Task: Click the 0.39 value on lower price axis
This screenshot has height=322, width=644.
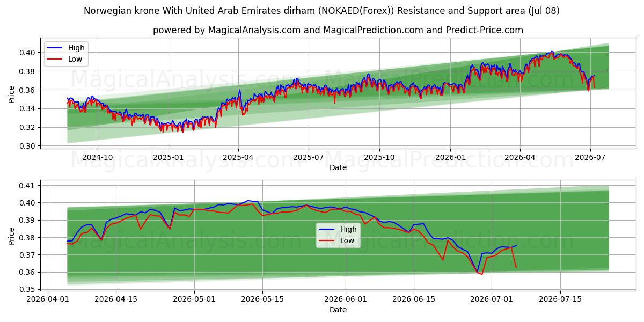Action: 28,221
